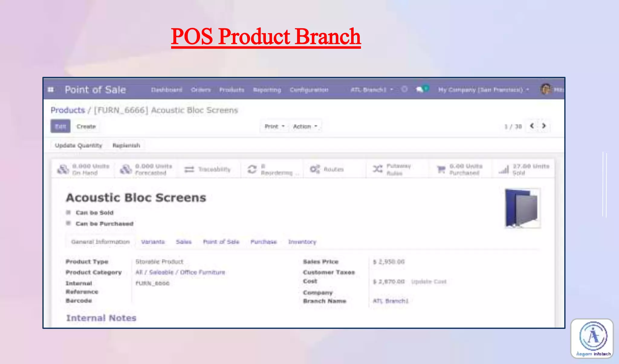The height and width of the screenshot is (364, 619).
Task: Open the apps grid menu icon
Action: point(51,90)
